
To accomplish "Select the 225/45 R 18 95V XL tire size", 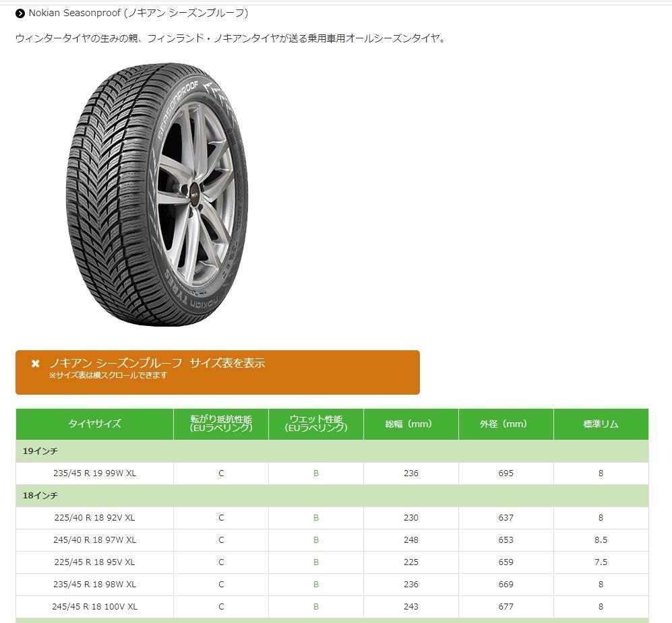I will click(95, 562).
